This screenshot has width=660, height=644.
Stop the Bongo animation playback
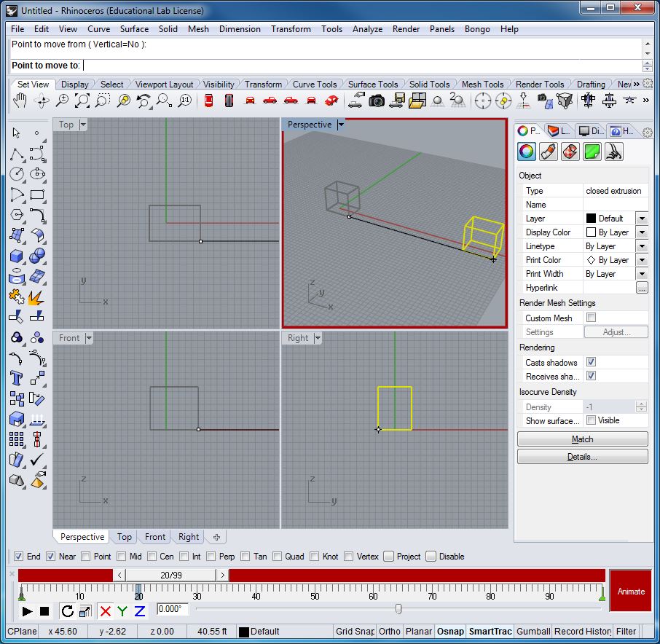point(44,610)
